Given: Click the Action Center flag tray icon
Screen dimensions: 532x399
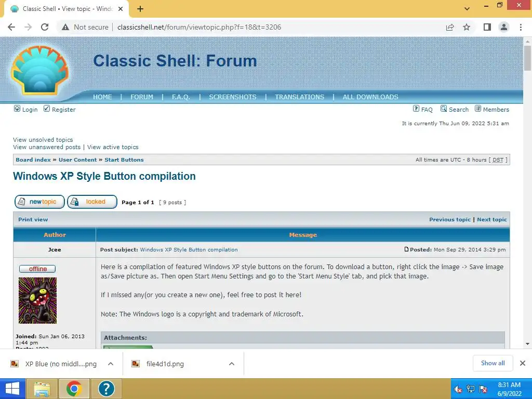Looking at the screenshot, I should (483, 389).
